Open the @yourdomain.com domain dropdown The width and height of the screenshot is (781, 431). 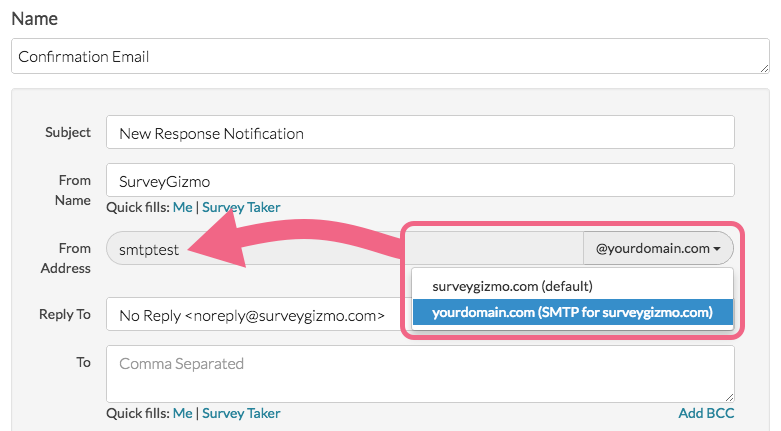point(658,249)
